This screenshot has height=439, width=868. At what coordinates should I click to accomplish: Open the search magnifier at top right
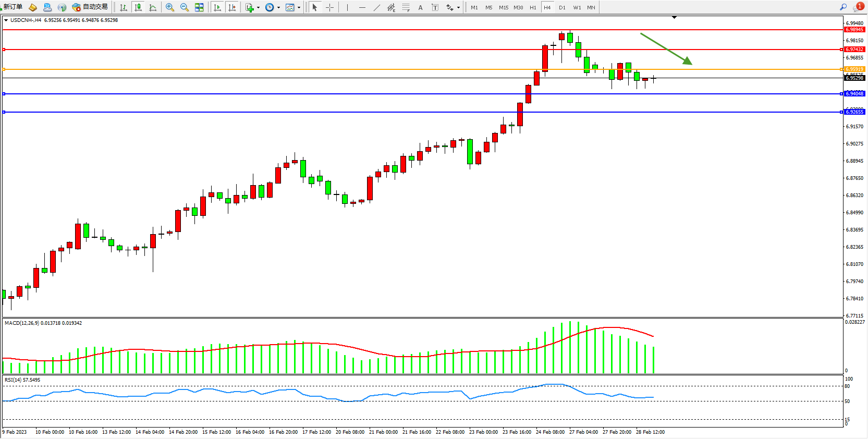point(843,7)
